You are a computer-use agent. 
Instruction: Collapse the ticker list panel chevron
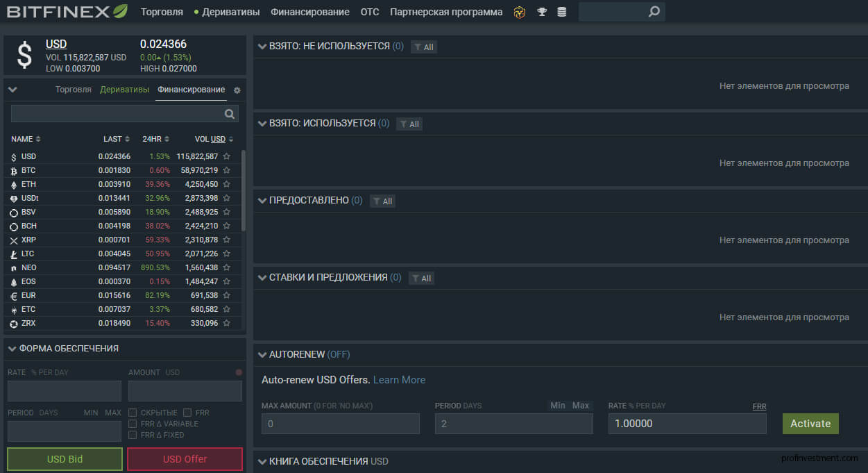[x=12, y=90]
